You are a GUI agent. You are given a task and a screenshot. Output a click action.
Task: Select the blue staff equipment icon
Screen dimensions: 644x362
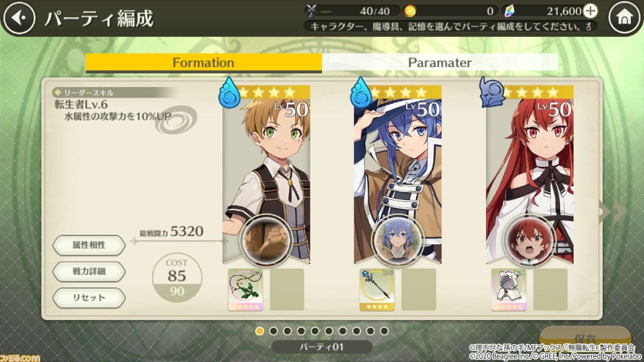click(x=377, y=290)
